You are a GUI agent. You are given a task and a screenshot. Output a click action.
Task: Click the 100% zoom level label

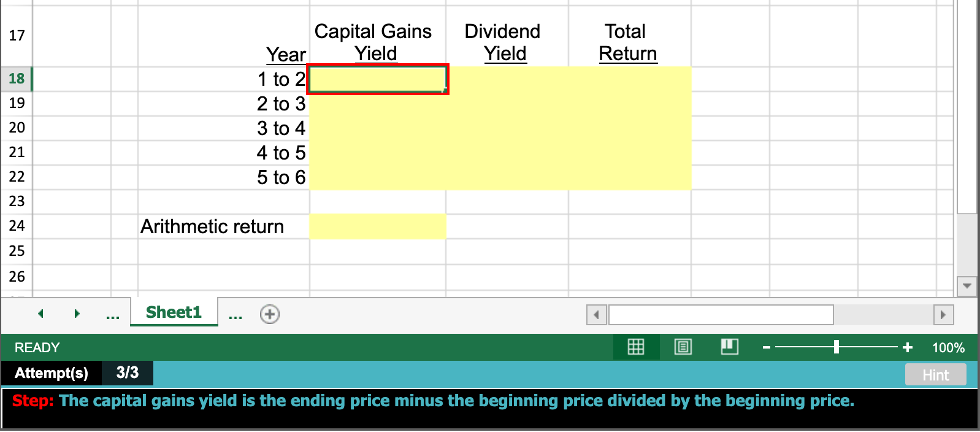(947, 347)
